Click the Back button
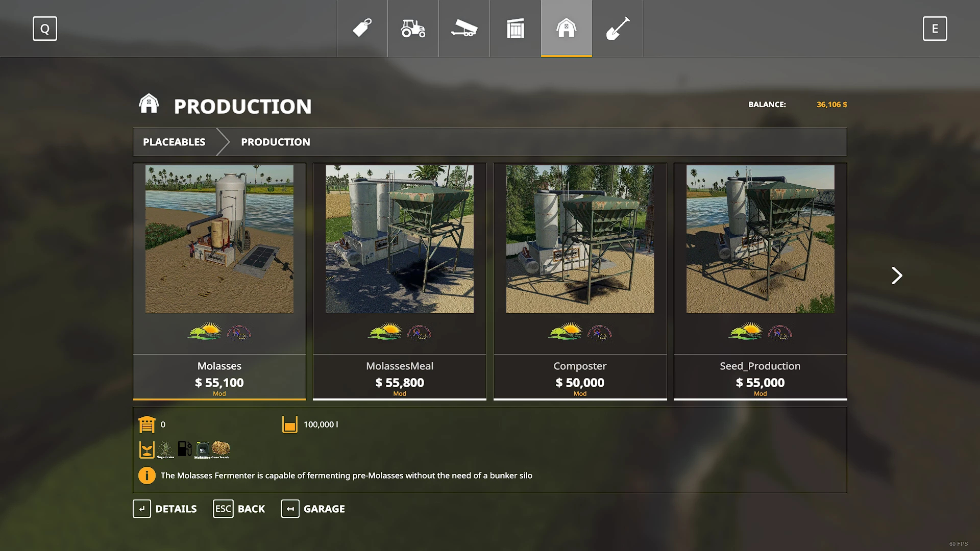Viewport: 980px width, 551px height. [x=239, y=509]
